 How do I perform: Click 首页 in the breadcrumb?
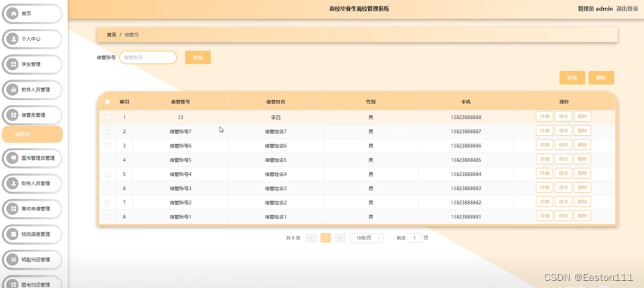click(111, 35)
